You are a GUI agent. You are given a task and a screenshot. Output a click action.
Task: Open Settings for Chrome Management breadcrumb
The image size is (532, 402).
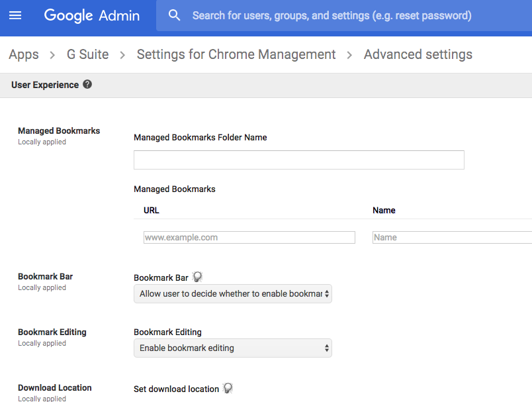(236, 54)
